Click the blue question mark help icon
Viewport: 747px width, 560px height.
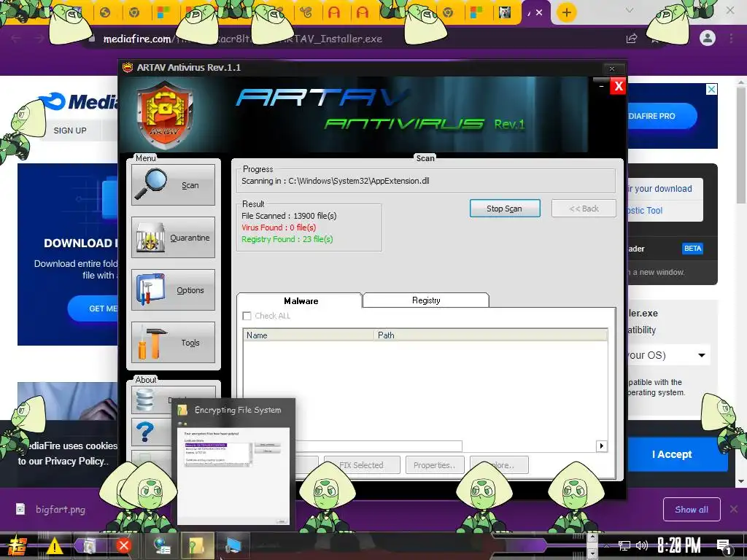[x=145, y=432]
